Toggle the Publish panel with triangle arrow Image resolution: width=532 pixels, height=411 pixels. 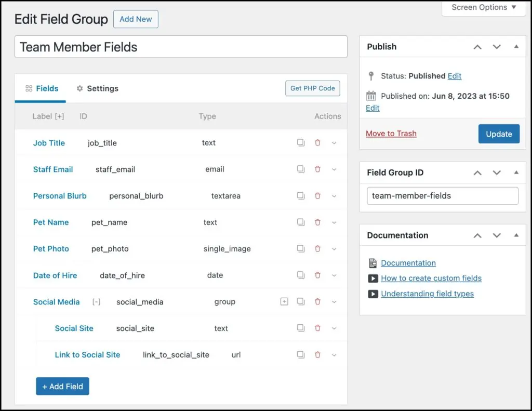(516, 47)
